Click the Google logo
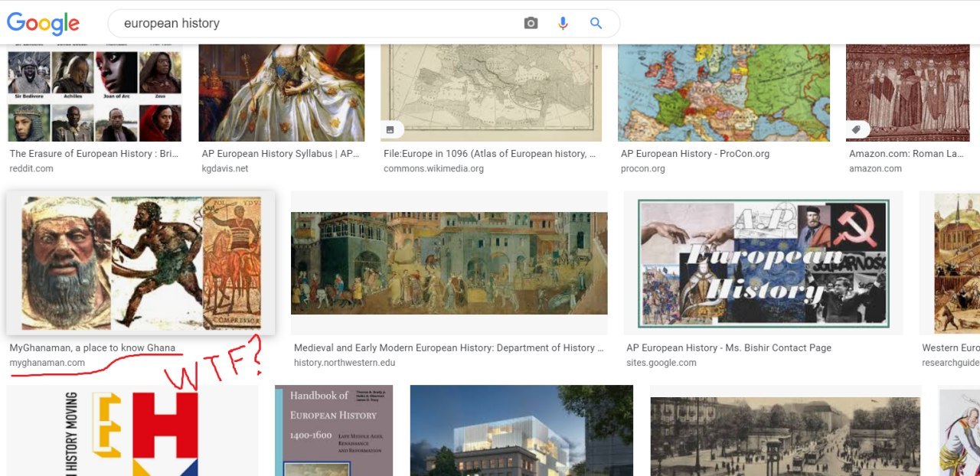Viewport: 980px width, 476px height. tap(43, 23)
